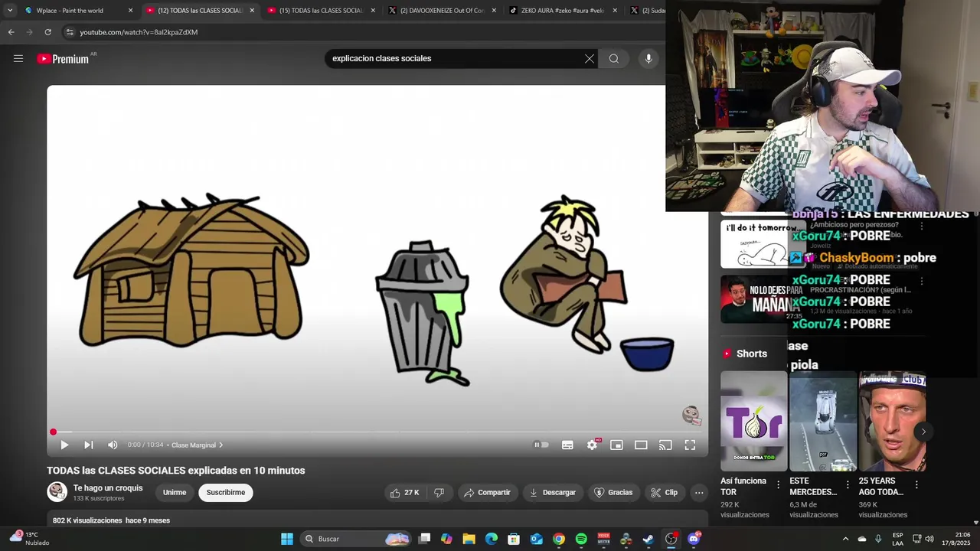Open the Gracias super thanks button
This screenshot has height=551, width=980.
(x=613, y=492)
